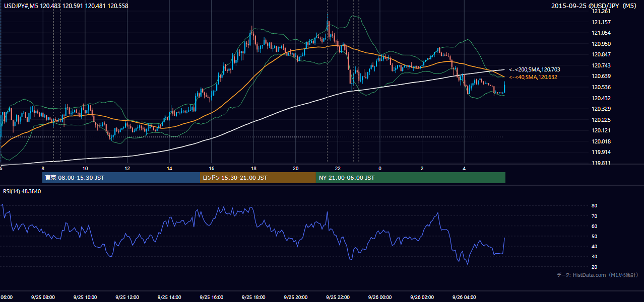Click RSI scale value 60
Screen dimensions: 644x302
(595, 226)
